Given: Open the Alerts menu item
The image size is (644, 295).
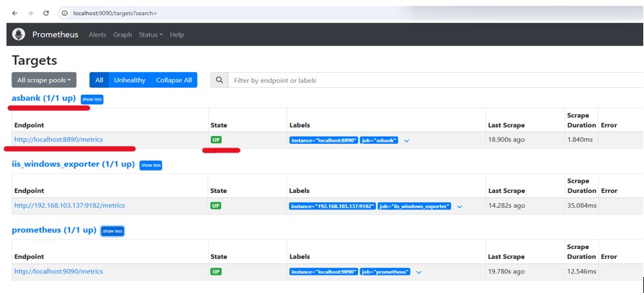Looking at the screenshot, I should click(x=98, y=35).
